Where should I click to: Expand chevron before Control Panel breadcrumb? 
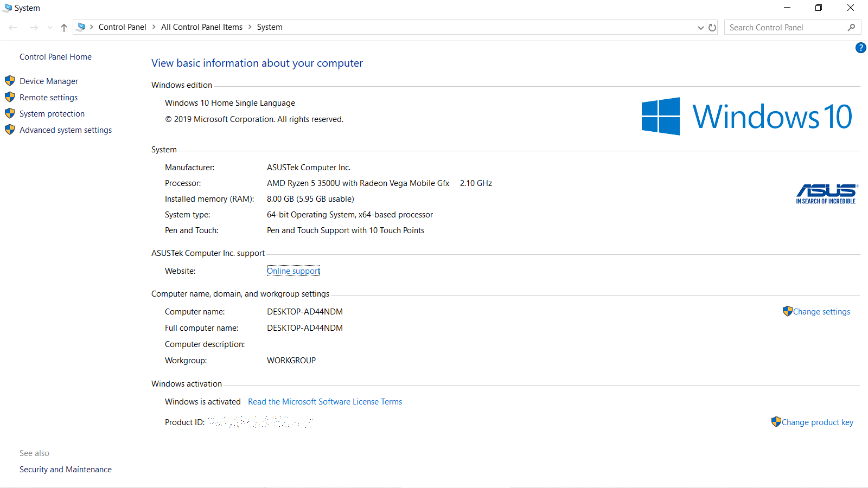tap(92, 27)
